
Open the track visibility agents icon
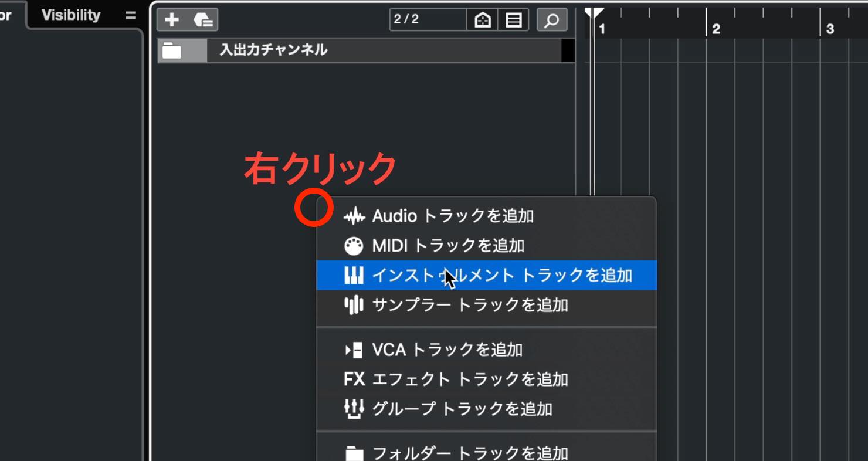(x=482, y=20)
